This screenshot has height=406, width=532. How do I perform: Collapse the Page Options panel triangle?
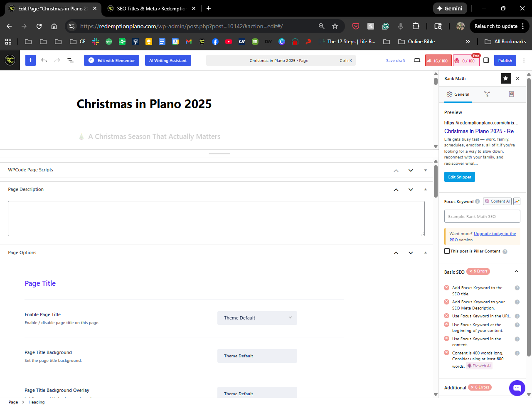pyautogui.click(x=425, y=253)
